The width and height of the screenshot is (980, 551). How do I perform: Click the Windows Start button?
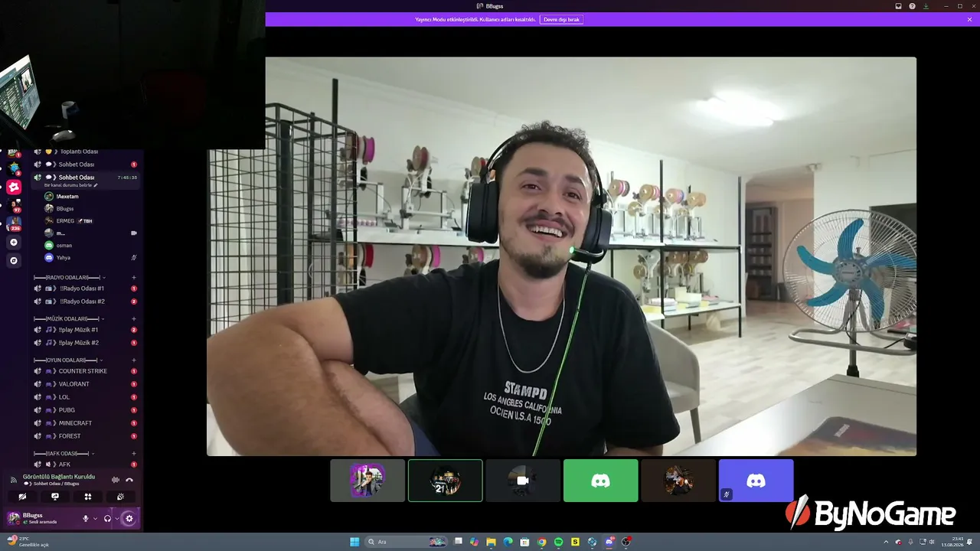[x=354, y=542]
